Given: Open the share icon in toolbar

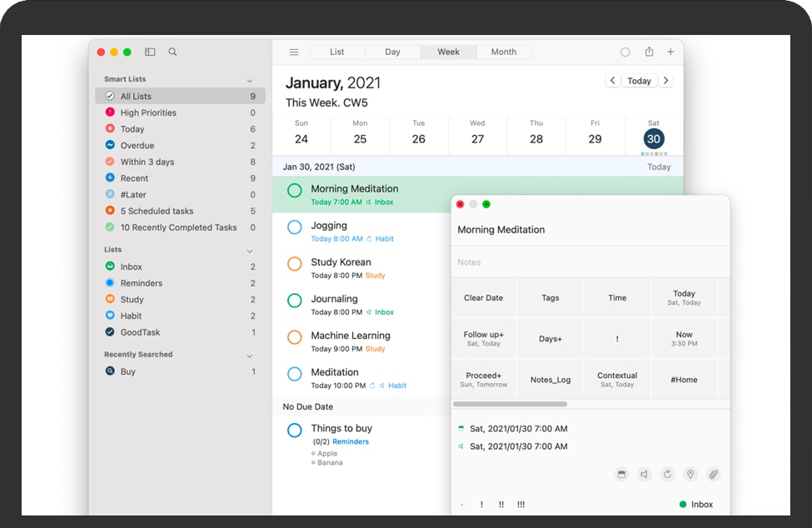Looking at the screenshot, I should pos(649,52).
